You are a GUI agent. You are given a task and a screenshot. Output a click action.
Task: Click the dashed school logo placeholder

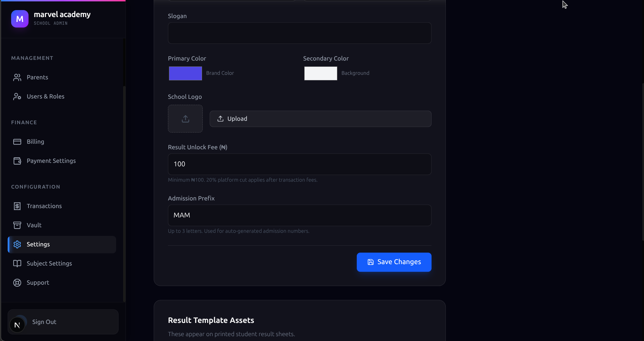[185, 119]
